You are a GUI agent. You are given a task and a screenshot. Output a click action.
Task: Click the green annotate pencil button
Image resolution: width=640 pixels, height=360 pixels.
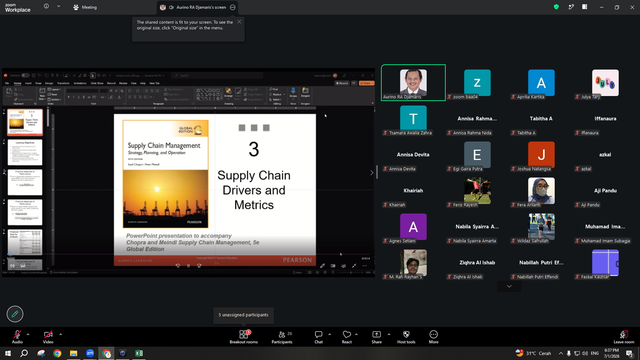click(x=15, y=314)
